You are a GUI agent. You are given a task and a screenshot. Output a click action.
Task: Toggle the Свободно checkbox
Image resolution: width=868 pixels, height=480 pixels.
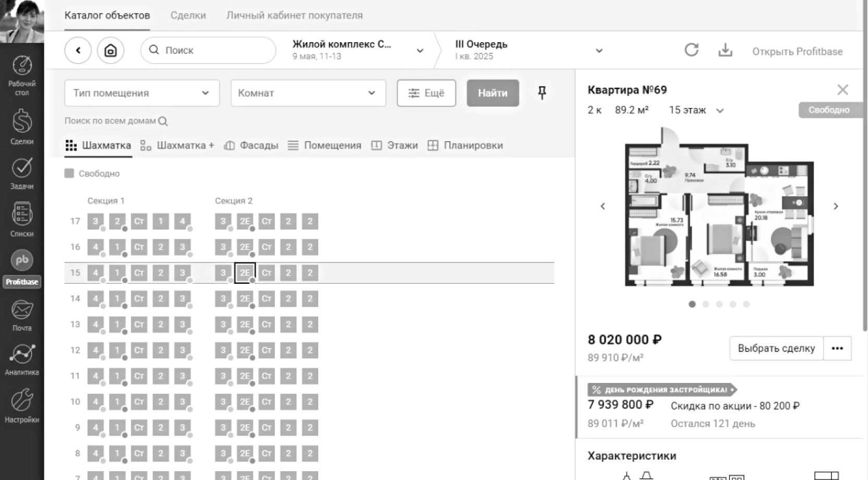[69, 173]
